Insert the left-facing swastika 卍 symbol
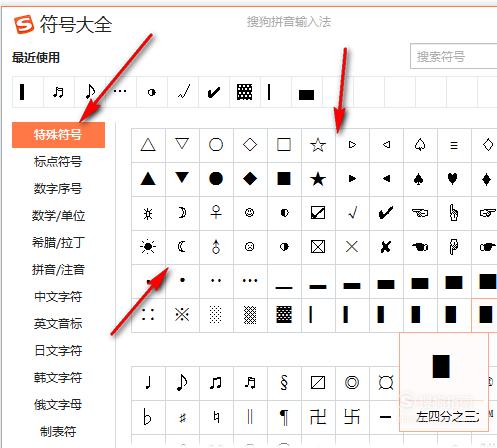 (318, 417)
